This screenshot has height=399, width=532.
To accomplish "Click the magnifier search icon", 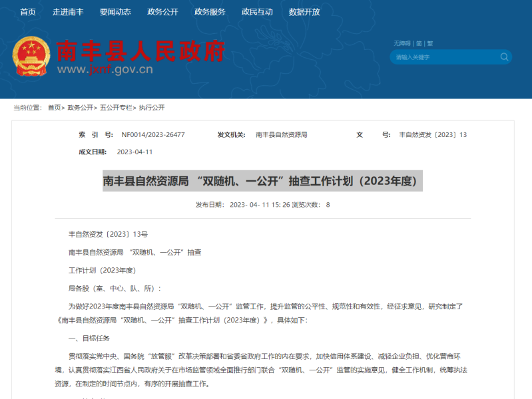I will tap(505, 57).
